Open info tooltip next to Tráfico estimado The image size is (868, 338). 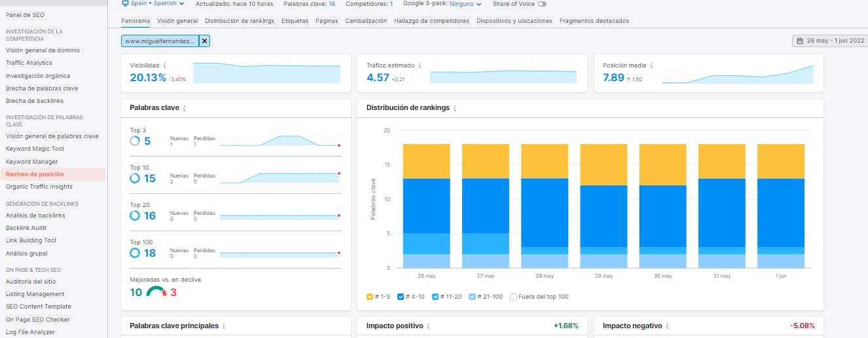[x=420, y=66]
